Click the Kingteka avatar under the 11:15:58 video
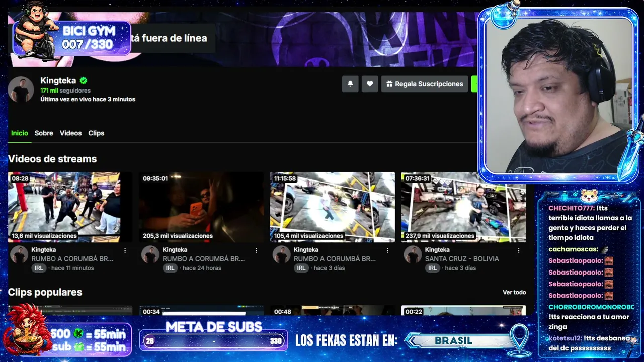Image resolution: width=644 pixels, height=362 pixels. point(282,255)
